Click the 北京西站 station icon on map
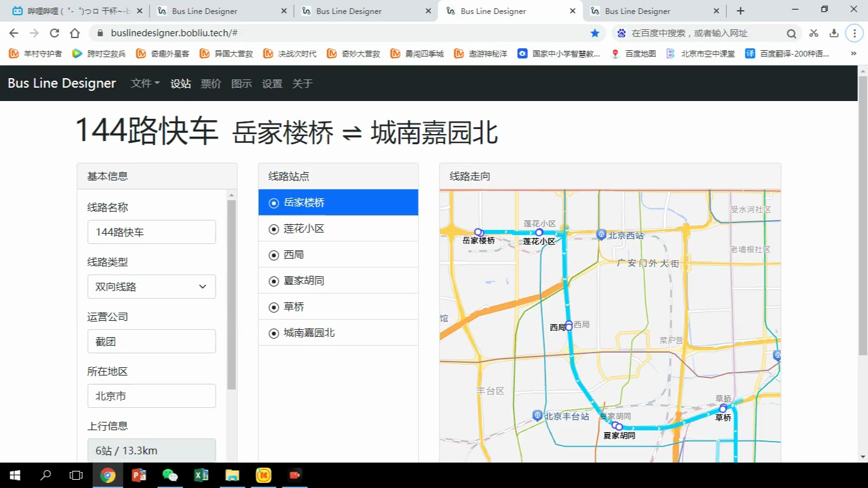The image size is (868, 488). (x=601, y=235)
